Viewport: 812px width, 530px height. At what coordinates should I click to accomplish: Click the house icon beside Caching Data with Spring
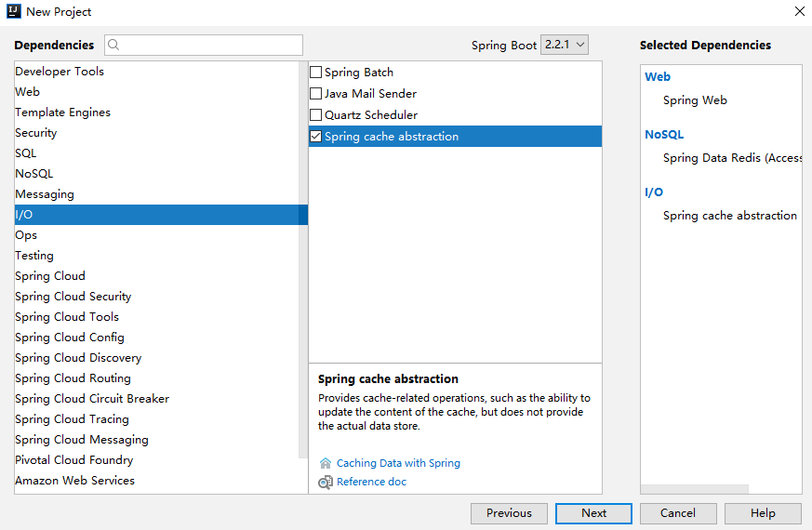(326, 463)
